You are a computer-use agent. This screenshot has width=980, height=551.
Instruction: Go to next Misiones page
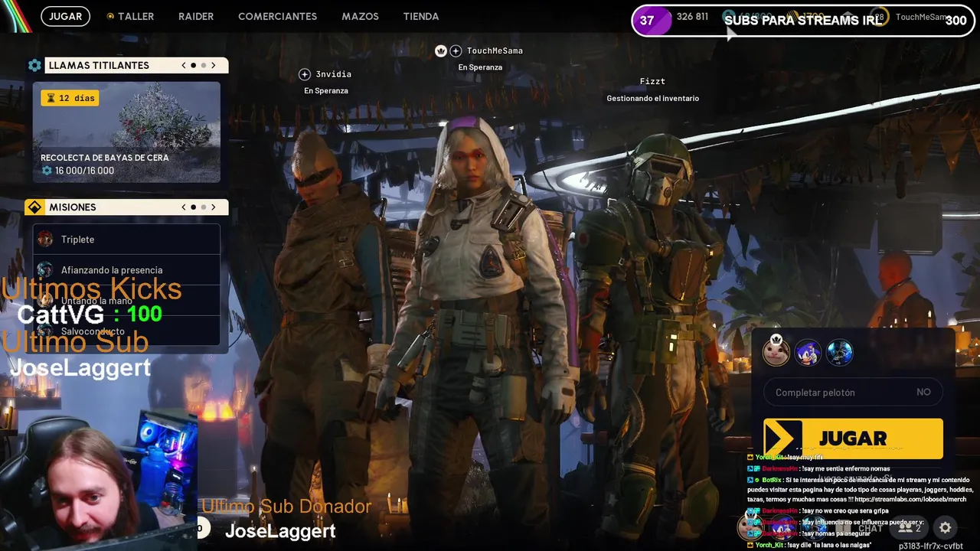coord(214,207)
